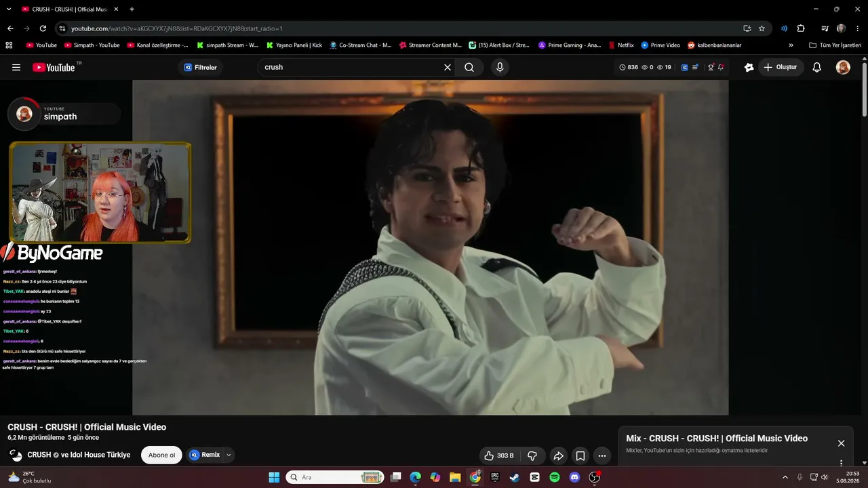Open the YouTube guide hamburger menu
Viewport: 868px width, 488px height.
[16, 67]
